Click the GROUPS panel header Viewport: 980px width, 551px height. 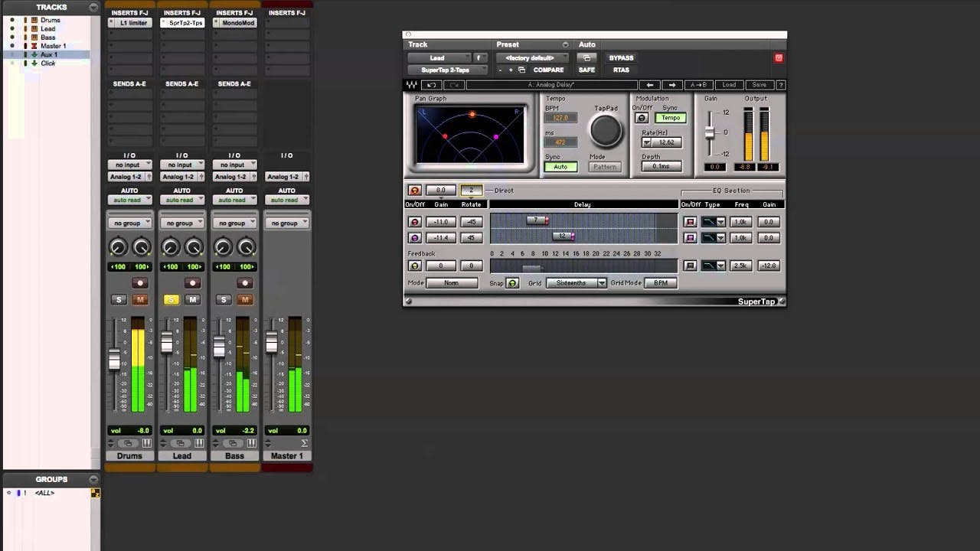pyautogui.click(x=51, y=478)
